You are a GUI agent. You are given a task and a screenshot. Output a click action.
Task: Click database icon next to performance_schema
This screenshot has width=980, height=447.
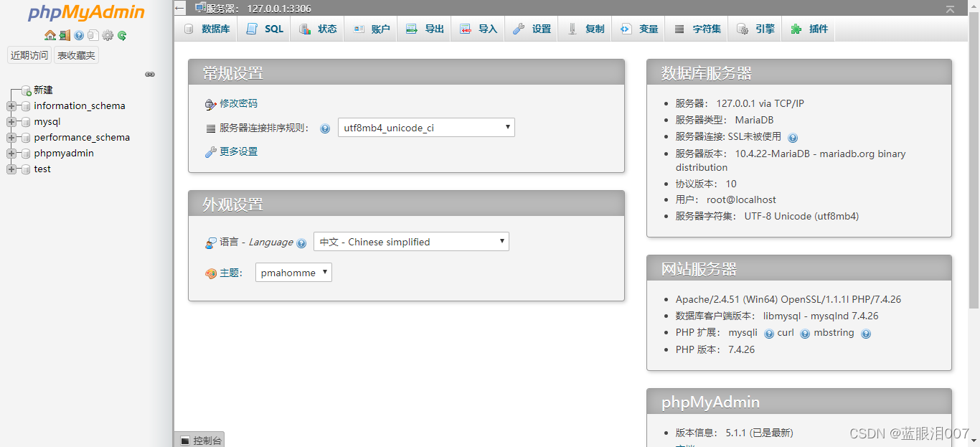click(26, 138)
